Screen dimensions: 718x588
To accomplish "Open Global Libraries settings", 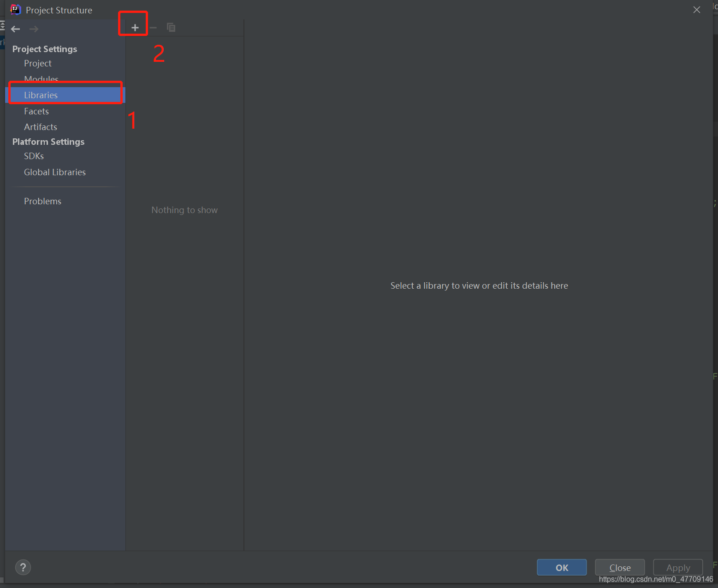I will (55, 172).
